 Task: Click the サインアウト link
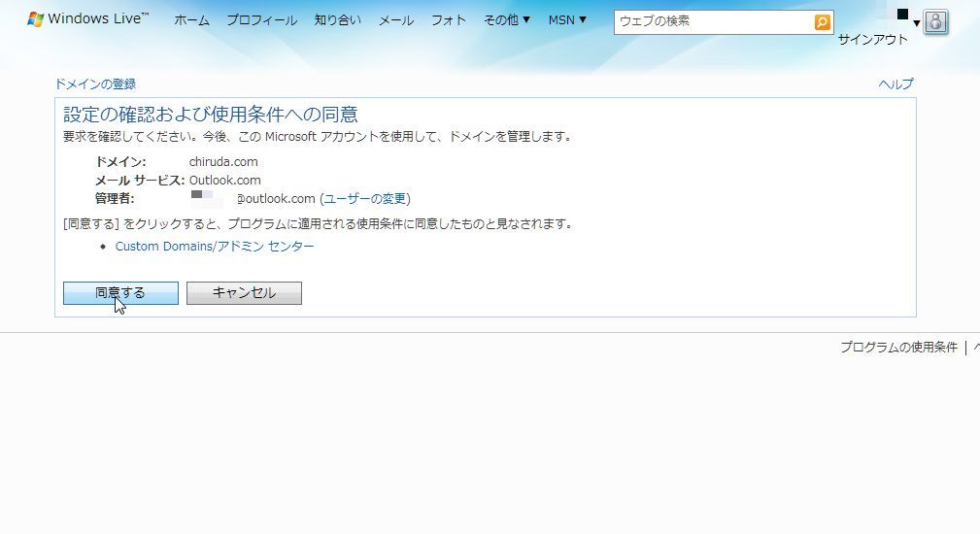pos(872,40)
